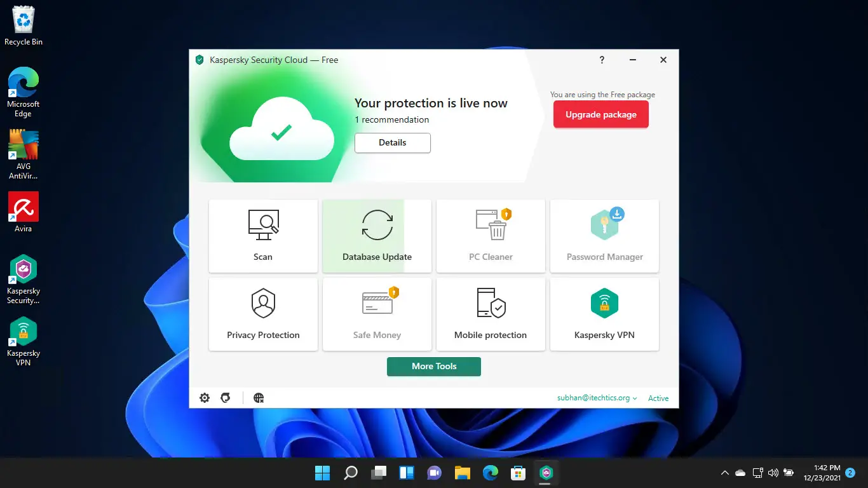Launch Avira desktop shortcut
The height and width of the screenshot is (488, 868).
[24, 212]
